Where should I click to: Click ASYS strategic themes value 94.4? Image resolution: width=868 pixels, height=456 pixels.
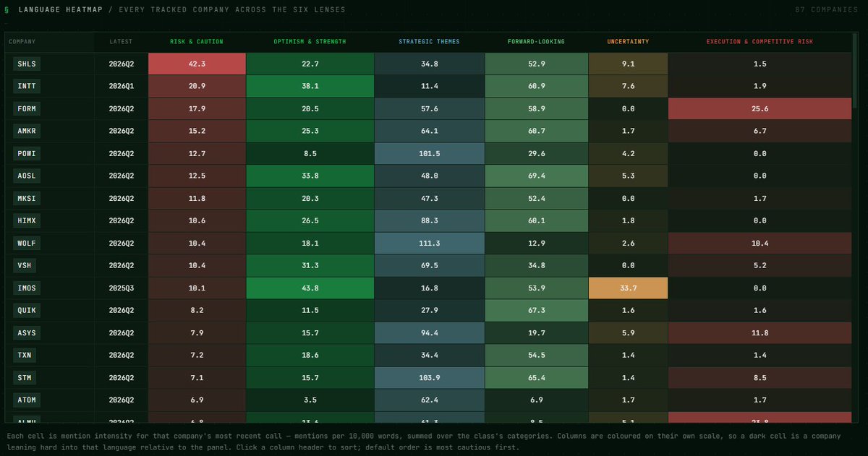[429, 333]
